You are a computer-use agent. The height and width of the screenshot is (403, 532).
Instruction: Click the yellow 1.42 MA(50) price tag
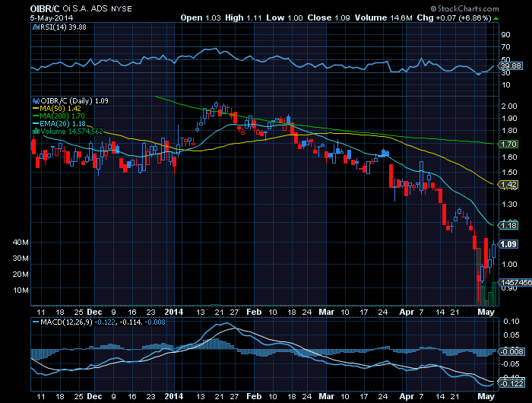[x=508, y=185]
